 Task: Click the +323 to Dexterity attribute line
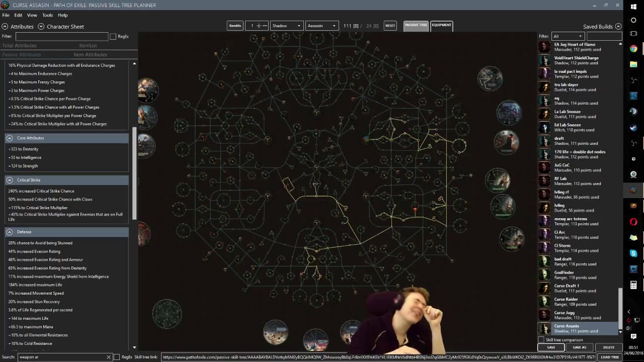point(23,149)
